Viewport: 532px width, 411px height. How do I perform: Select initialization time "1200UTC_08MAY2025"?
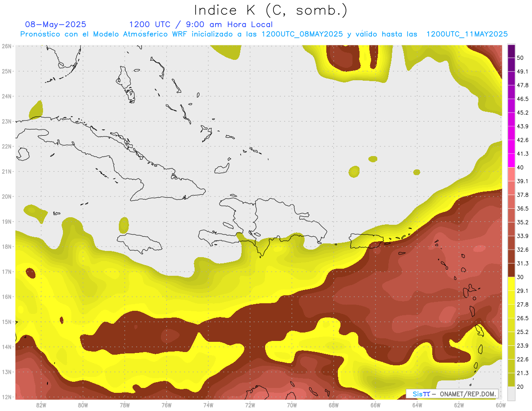click(302, 34)
